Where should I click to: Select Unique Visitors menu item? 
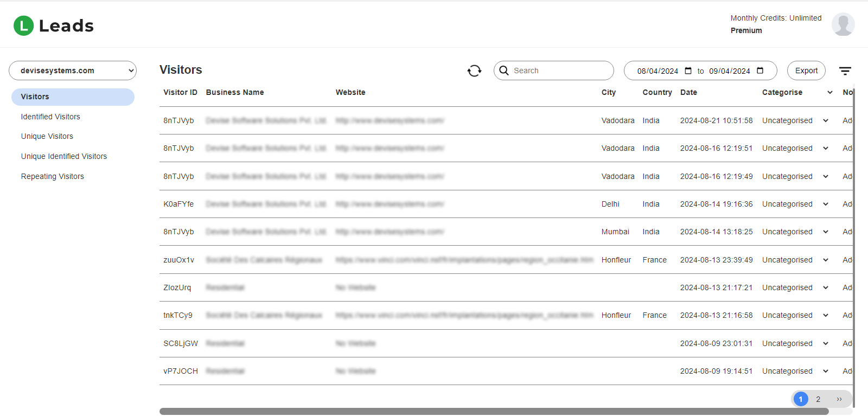pos(47,136)
